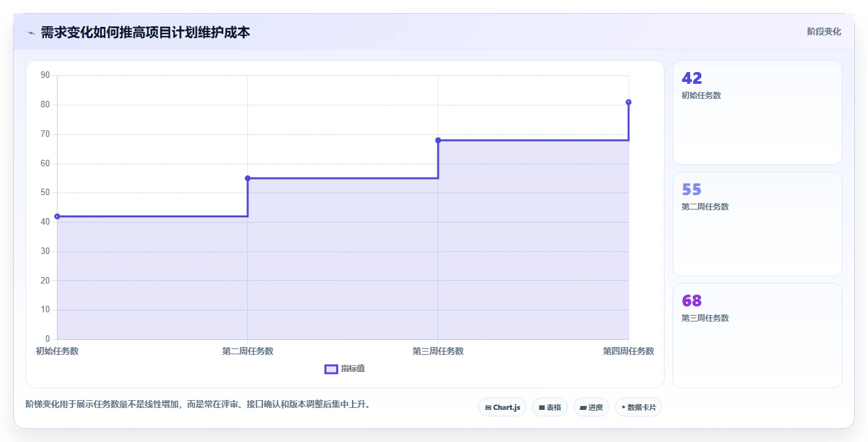This screenshot has width=868, height=442.
Task: Click data point at 第二周任务数 (55)
Action: [x=248, y=178]
